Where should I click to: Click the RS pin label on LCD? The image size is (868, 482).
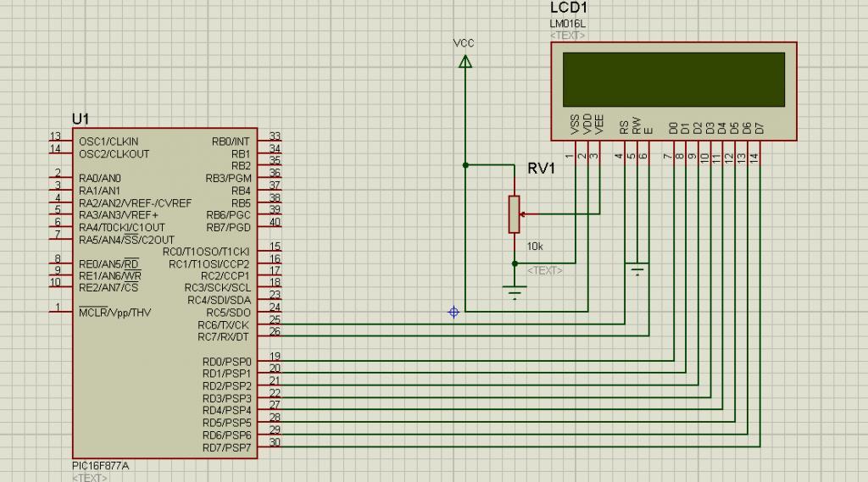coord(624,127)
